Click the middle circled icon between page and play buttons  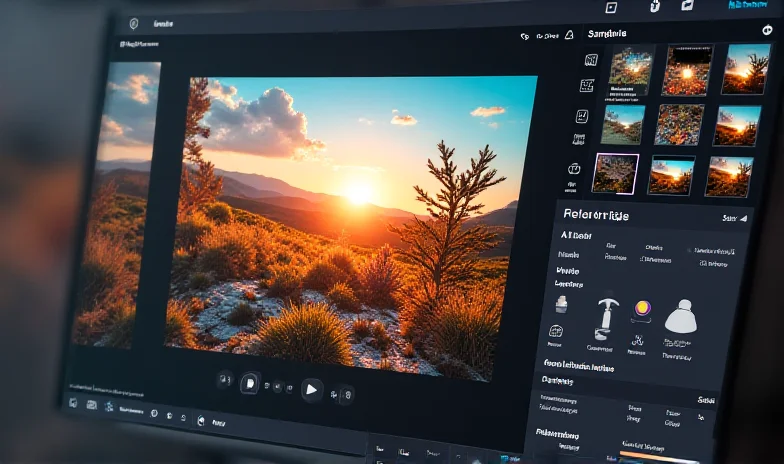[278, 386]
